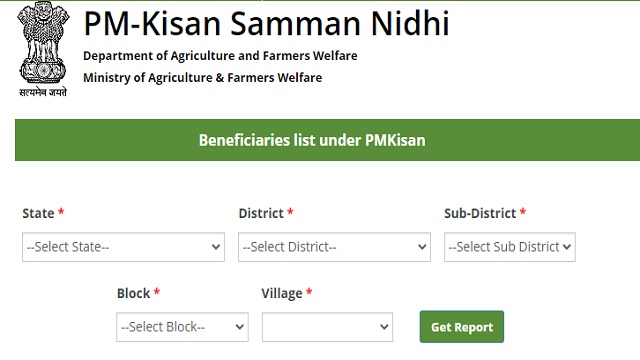Click the District dropdown chevron arrow
This screenshot has height=360, width=640.
click(x=422, y=247)
